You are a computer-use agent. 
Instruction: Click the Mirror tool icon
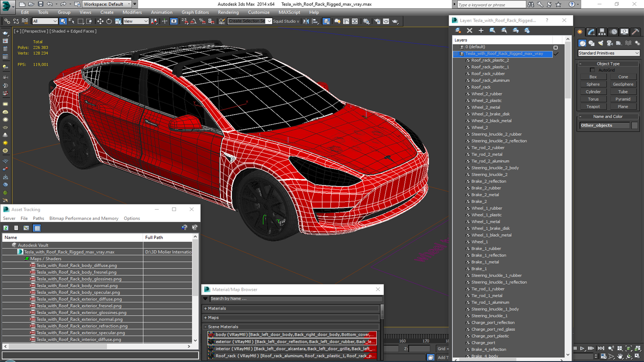(306, 21)
